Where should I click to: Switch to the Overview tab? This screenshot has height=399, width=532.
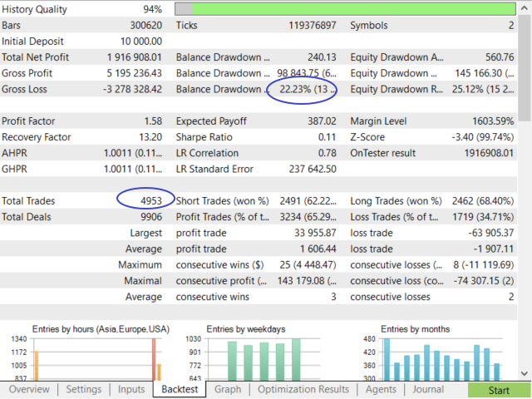click(x=29, y=389)
